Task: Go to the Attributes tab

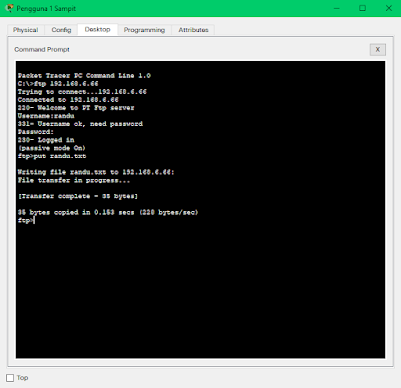Action: 193,30
